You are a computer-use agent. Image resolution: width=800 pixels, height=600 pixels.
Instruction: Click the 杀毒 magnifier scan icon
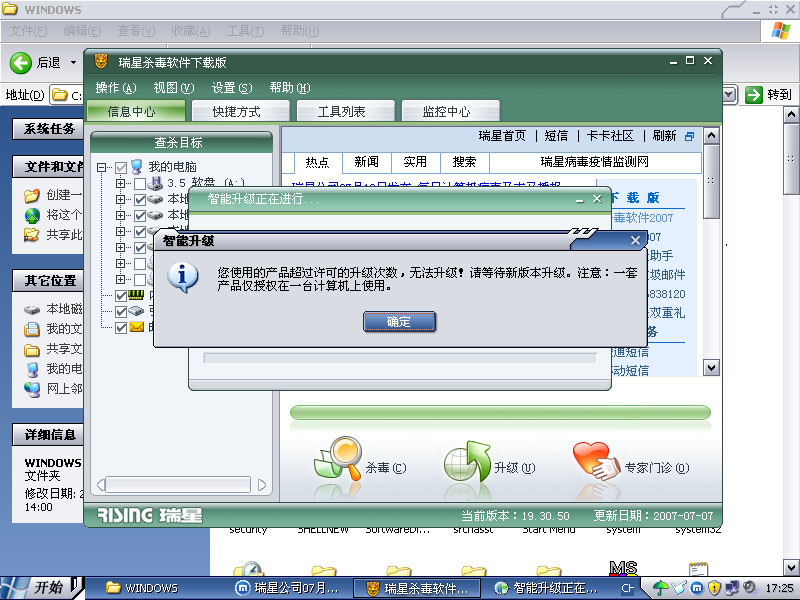click(338, 459)
